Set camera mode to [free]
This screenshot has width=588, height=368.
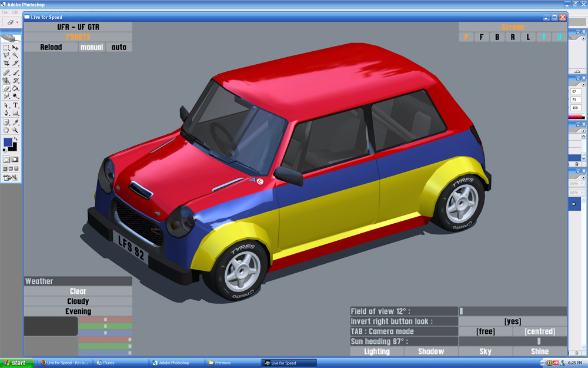click(x=486, y=331)
